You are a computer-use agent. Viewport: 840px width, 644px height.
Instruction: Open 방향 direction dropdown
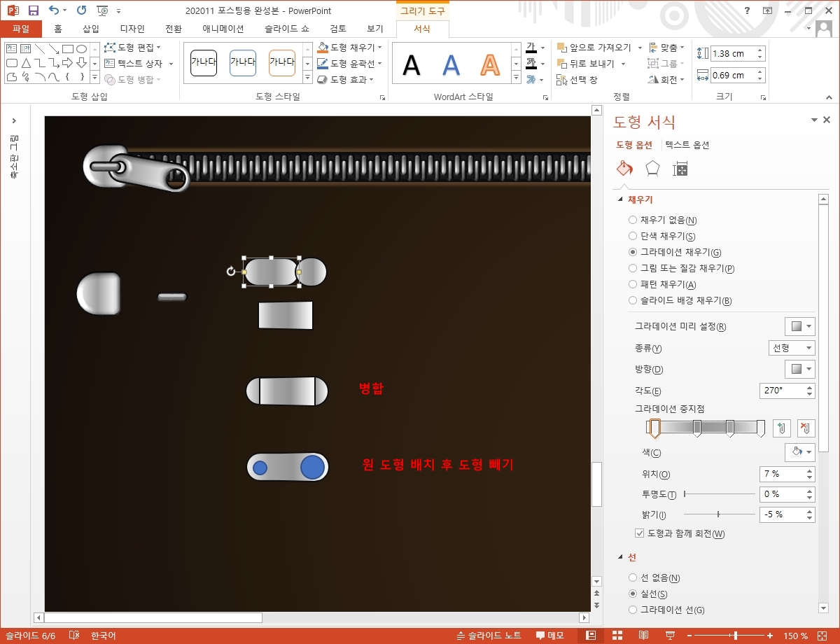click(x=799, y=369)
